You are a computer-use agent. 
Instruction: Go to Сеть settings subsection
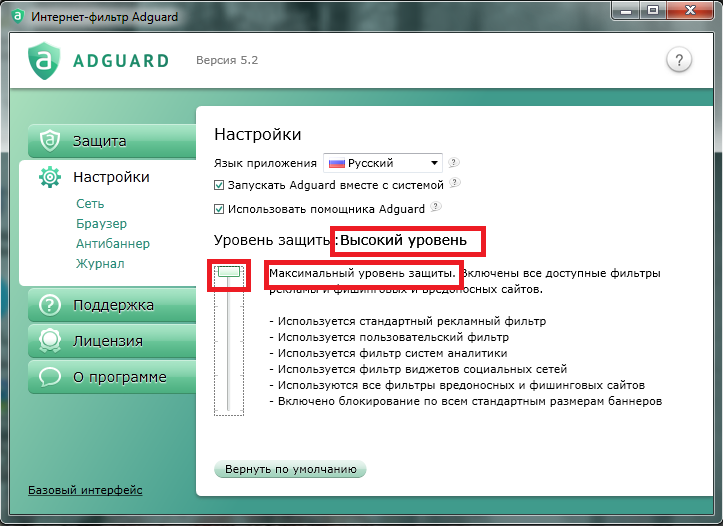tap(90, 204)
